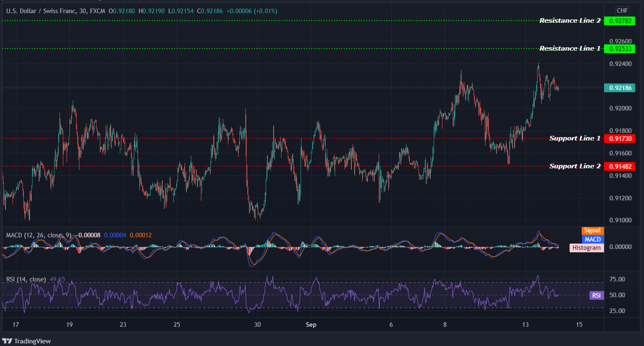Click the 0.92782 green price tag

620,21
